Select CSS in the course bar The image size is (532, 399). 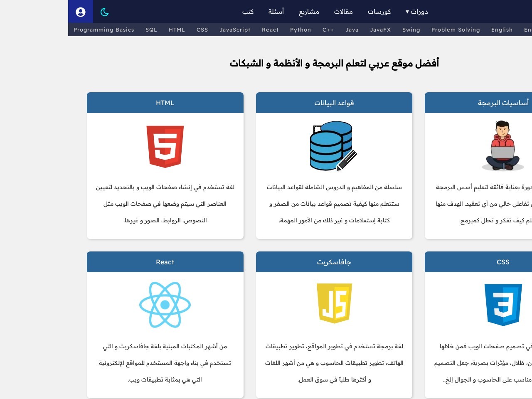[202, 30]
